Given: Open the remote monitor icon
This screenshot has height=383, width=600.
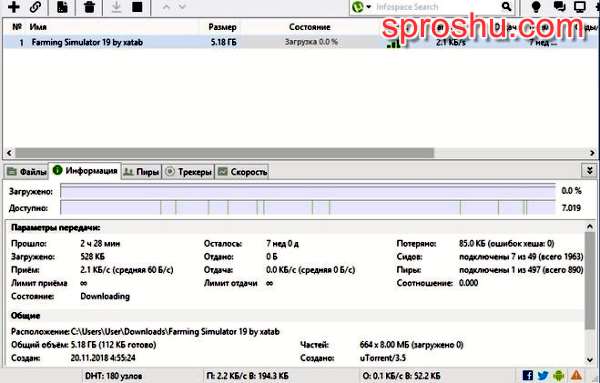Looking at the screenshot, I should point(580,7).
